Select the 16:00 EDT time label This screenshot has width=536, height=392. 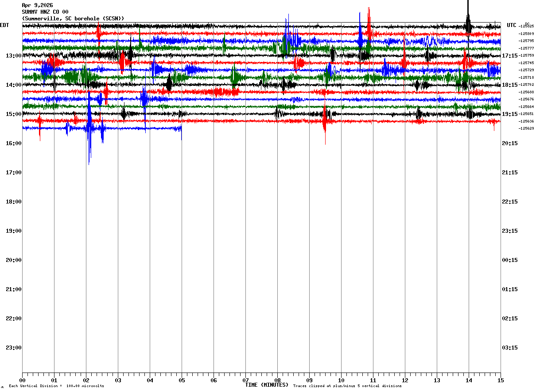(13, 143)
